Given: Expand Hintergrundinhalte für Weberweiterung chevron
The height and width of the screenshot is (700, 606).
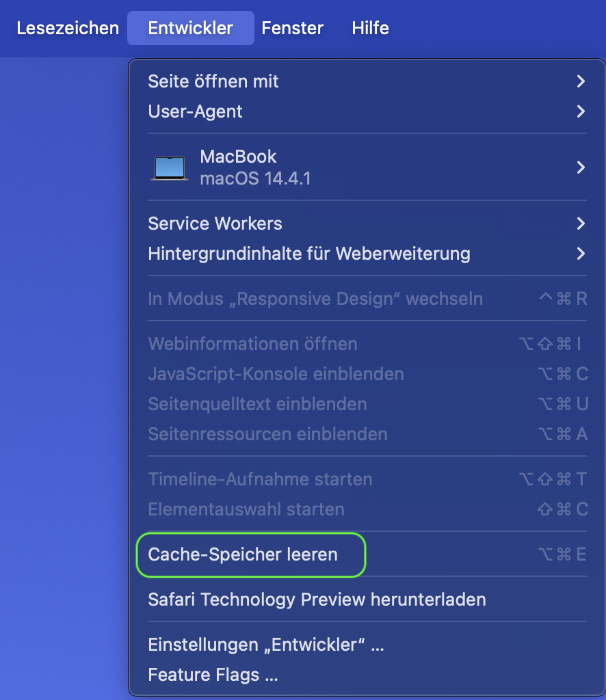Looking at the screenshot, I should tap(581, 254).
